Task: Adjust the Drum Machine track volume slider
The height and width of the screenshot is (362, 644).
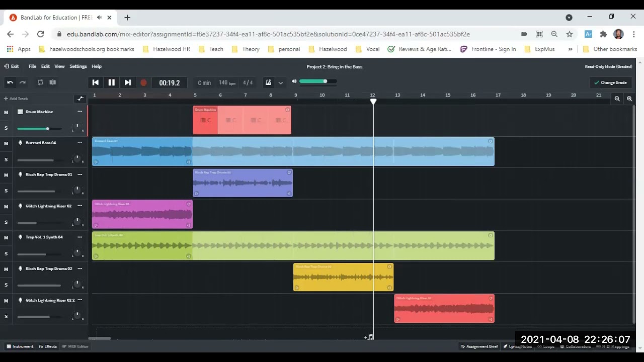Action: (39, 129)
